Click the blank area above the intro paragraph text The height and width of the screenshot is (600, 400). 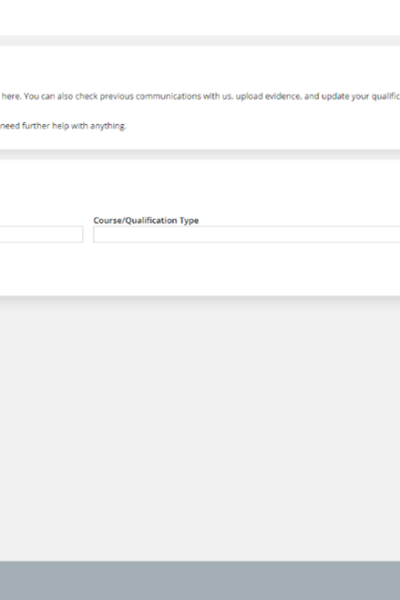pyautogui.click(x=200, y=68)
